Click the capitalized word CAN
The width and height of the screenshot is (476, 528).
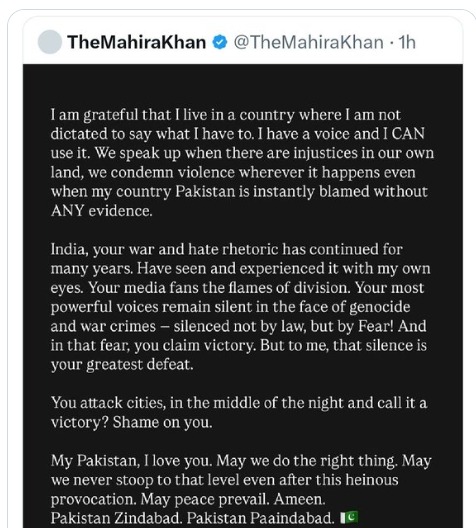point(408,134)
